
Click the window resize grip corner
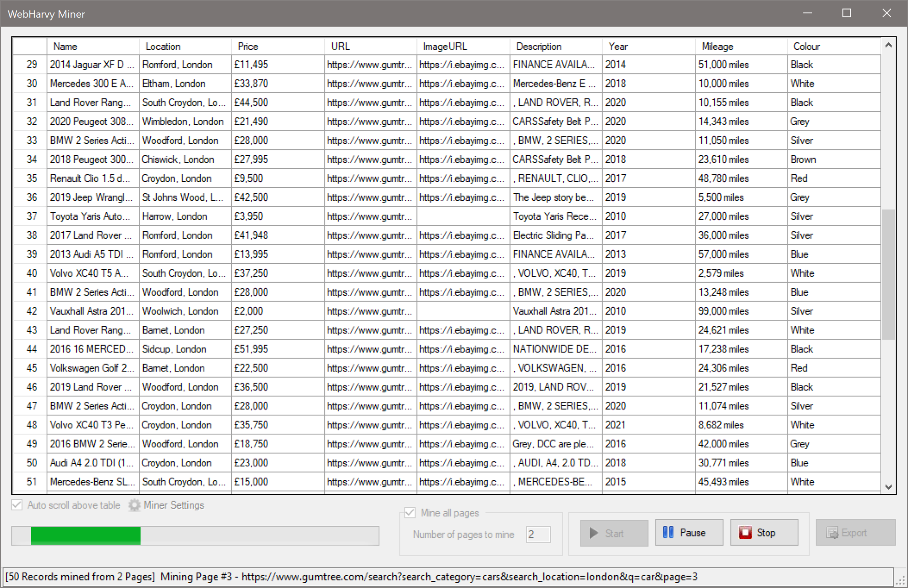click(x=900, y=580)
